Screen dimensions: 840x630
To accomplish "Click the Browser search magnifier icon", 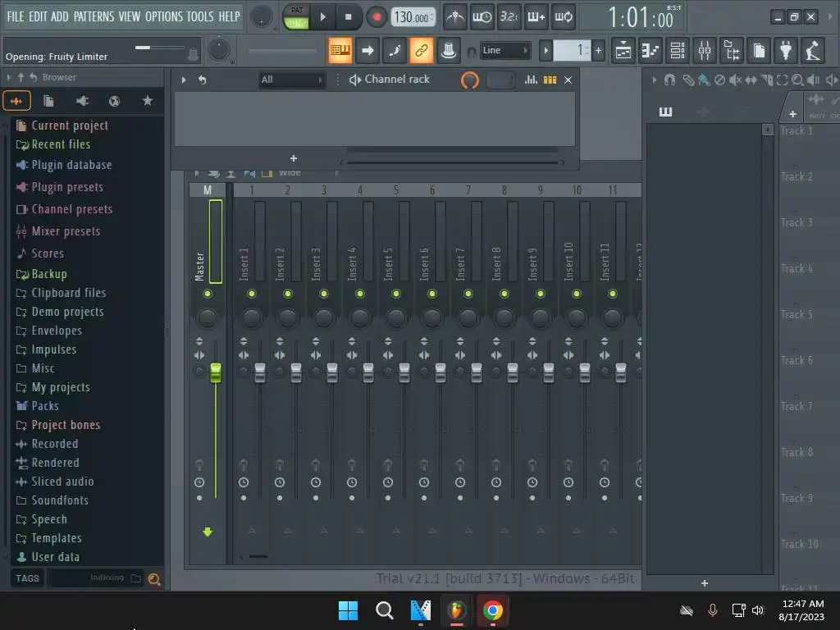I will click(153, 579).
